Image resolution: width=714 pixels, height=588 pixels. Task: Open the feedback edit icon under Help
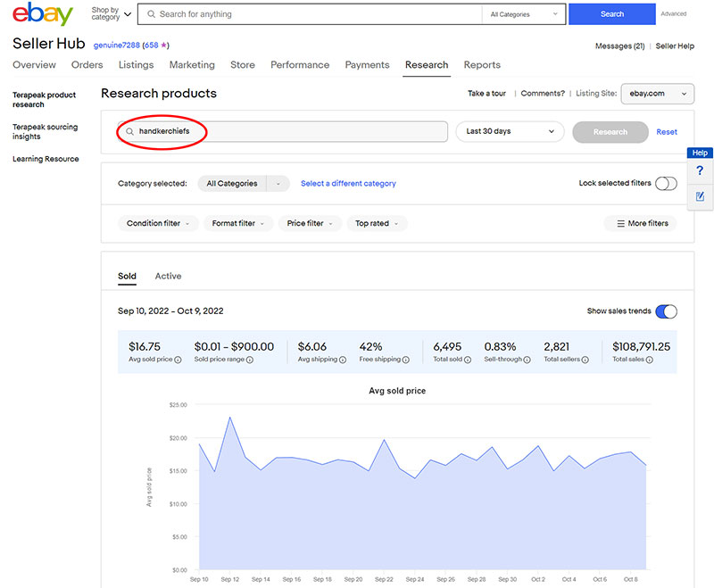coord(700,196)
